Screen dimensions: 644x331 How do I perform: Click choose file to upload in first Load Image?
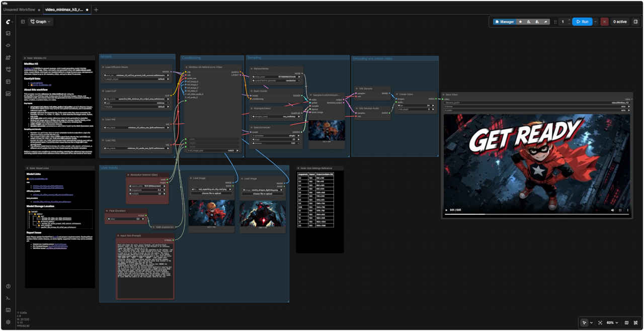(211, 193)
